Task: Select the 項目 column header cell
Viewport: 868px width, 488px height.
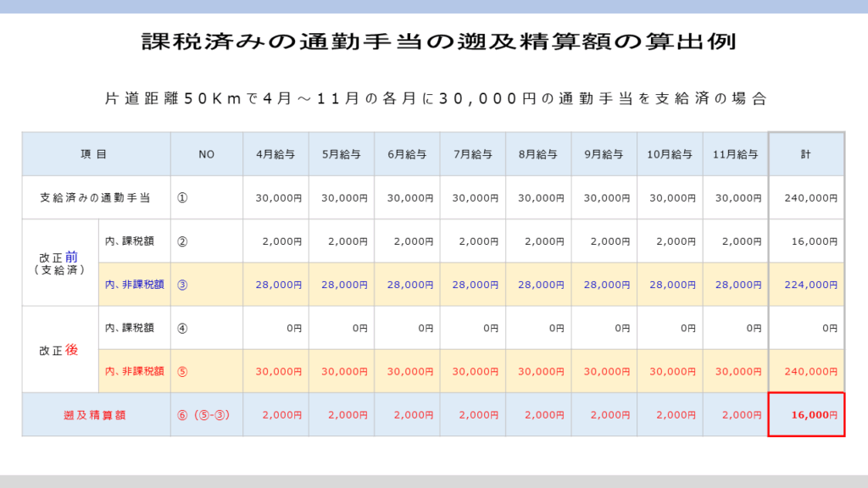Action: 96,154
